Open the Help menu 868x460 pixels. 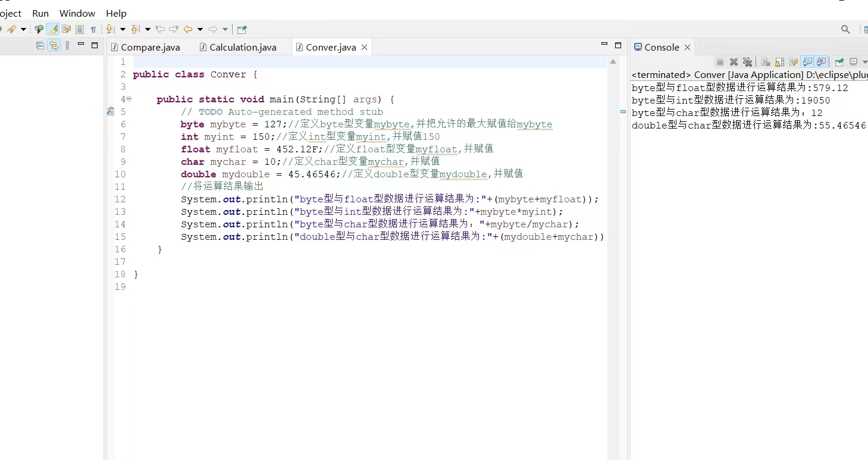116,13
